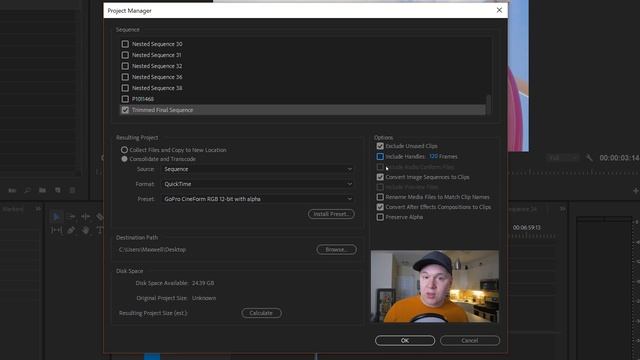Click the trash Clear icon in Project panel
The image size is (640, 360).
[x=72, y=190]
